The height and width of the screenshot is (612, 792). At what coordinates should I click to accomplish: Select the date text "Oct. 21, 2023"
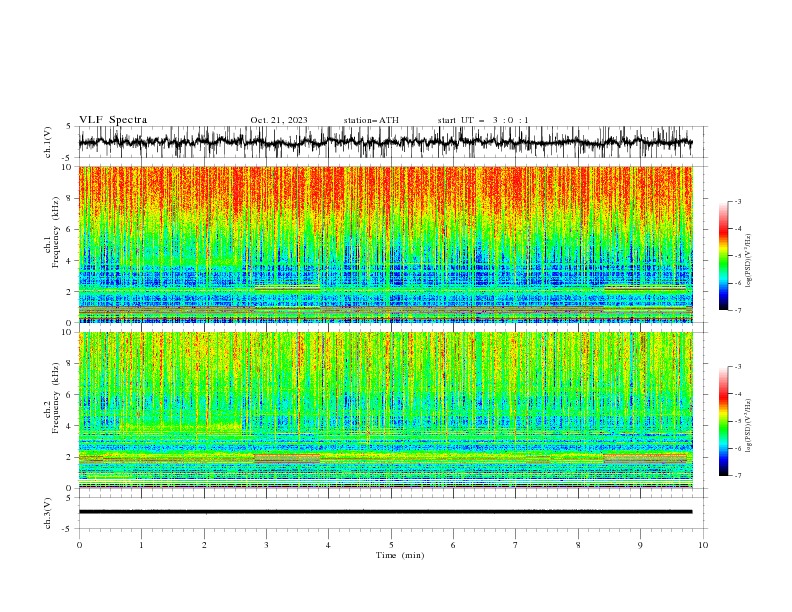pyautogui.click(x=279, y=120)
